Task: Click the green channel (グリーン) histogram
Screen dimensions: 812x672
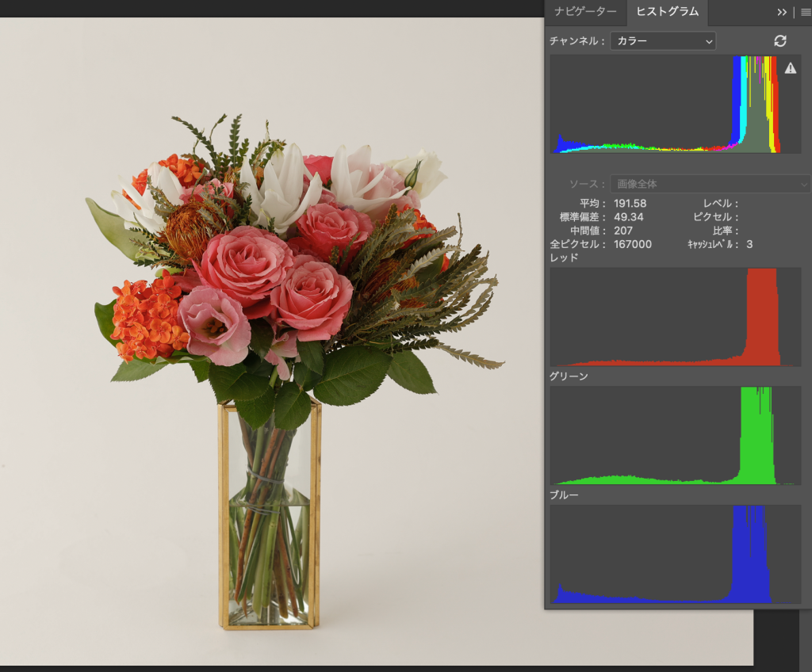Action: 675,435
